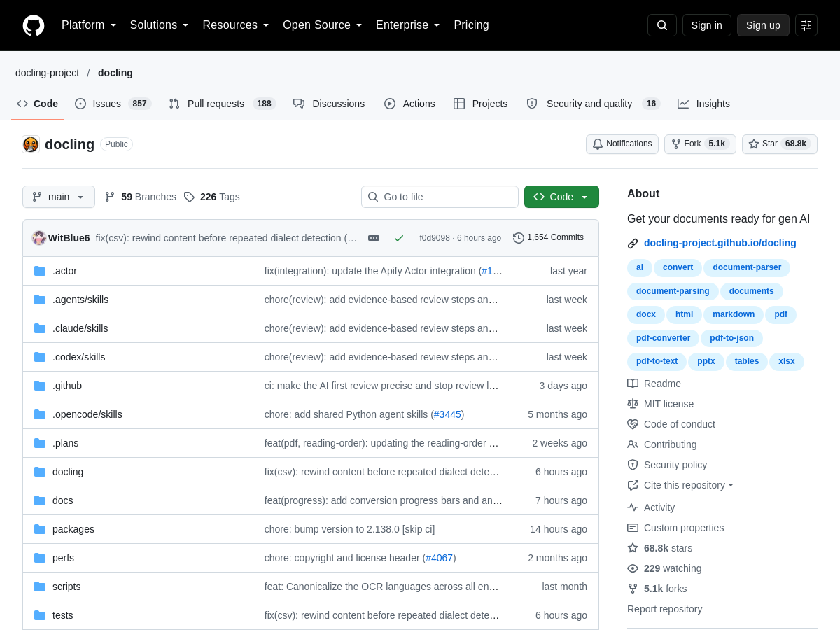Viewport: 840px width, 630px height.
Task: Click the .github folder icon
Action: click(x=40, y=386)
